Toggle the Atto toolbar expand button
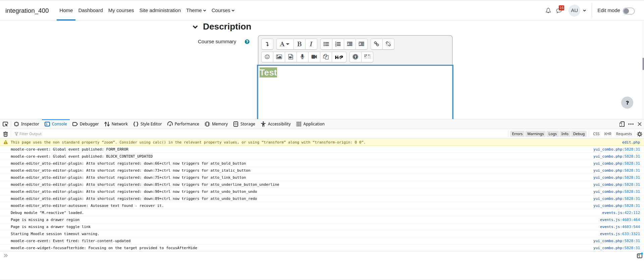This screenshot has width=644, height=280. pyautogui.click(x=267, y=44)
